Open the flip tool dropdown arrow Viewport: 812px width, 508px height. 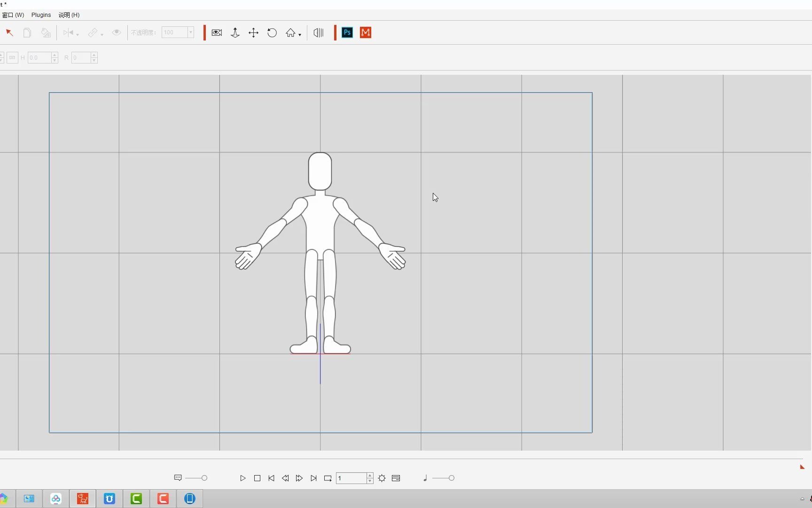tap(78, 34)
